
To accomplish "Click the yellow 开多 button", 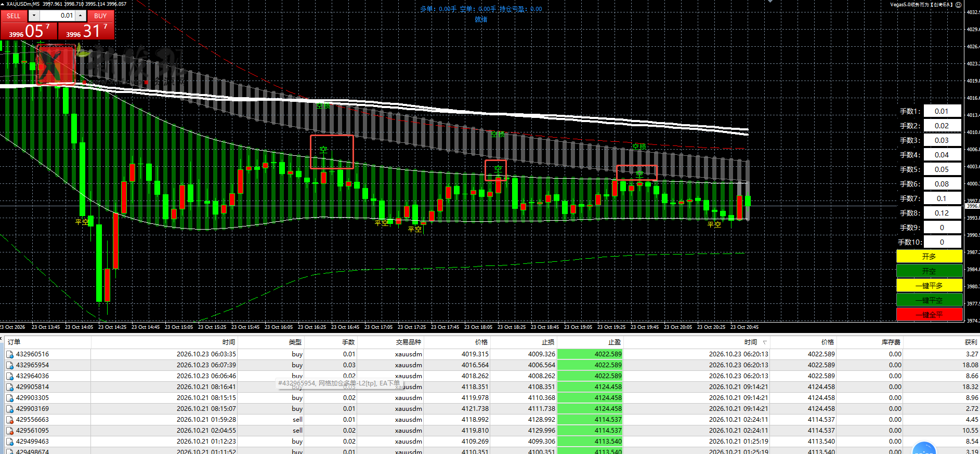I will (929, 257).
